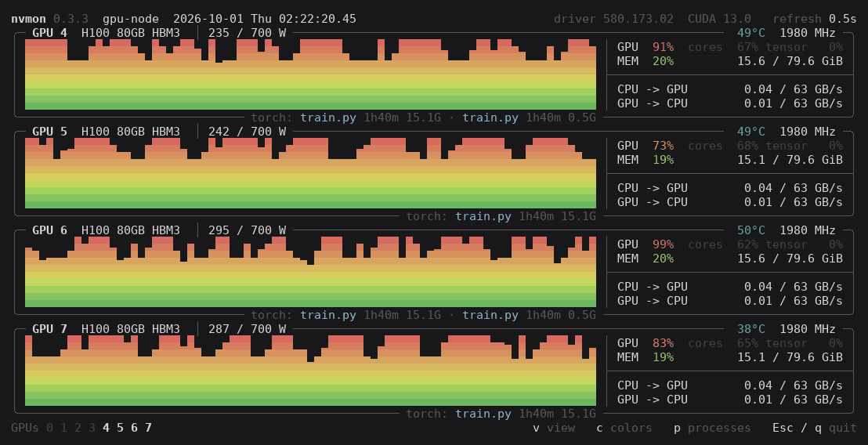
Task: Toggle GPU 5 in the bottom GPUs selector
Action: click(120, 428)
